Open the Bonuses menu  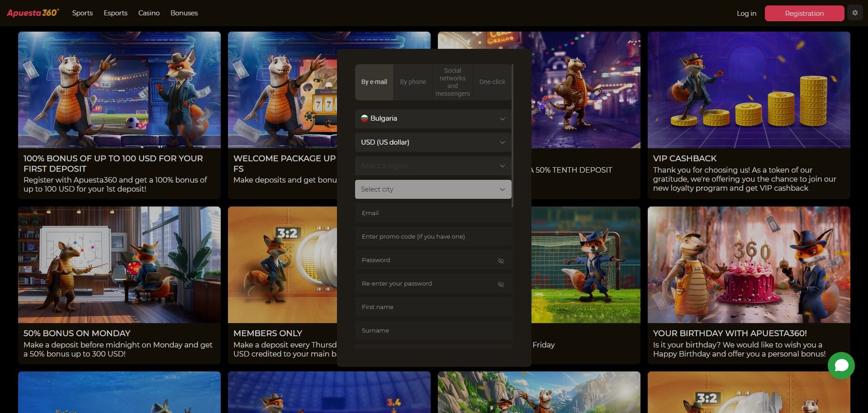184,13
